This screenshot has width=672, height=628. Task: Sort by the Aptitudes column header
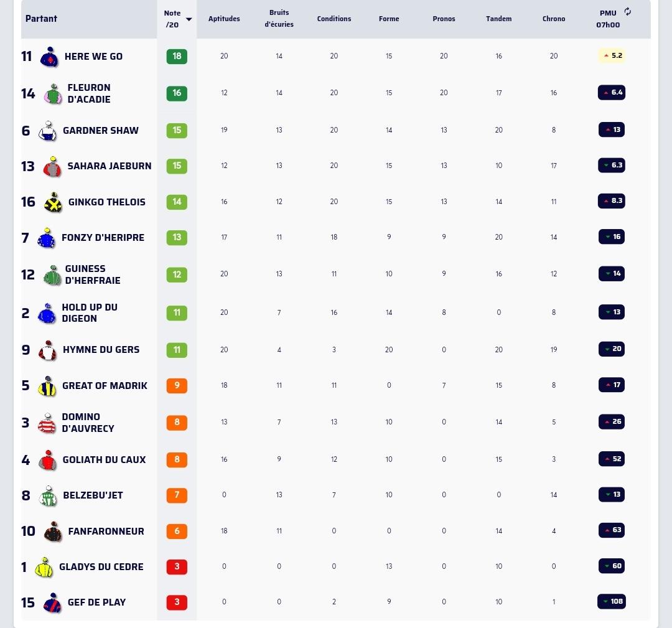coord(224,19)
